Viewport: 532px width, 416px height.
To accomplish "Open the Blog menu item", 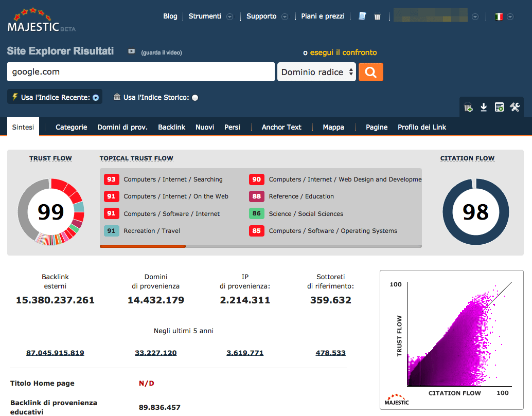I will pos(170,16).
